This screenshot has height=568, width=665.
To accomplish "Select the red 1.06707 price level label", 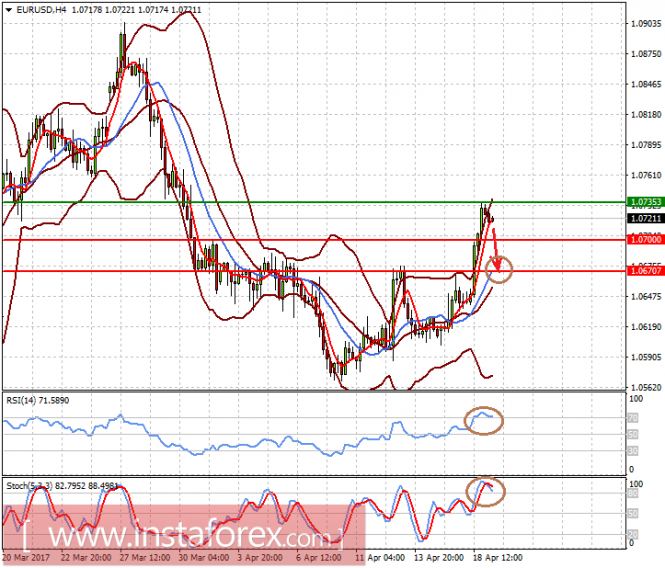I will (646, 271).
